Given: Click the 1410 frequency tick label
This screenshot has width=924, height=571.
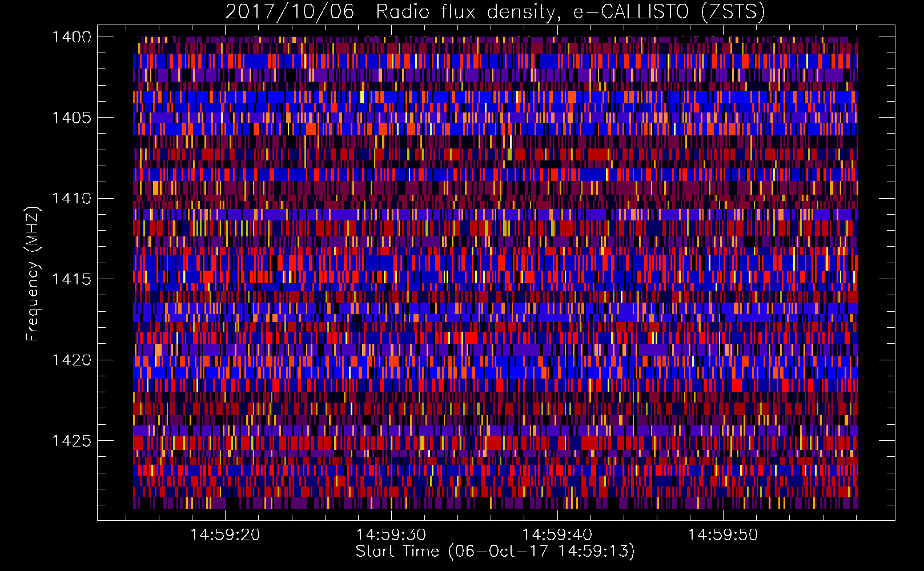Looking at the screenshot, I should tap(71, 199).
